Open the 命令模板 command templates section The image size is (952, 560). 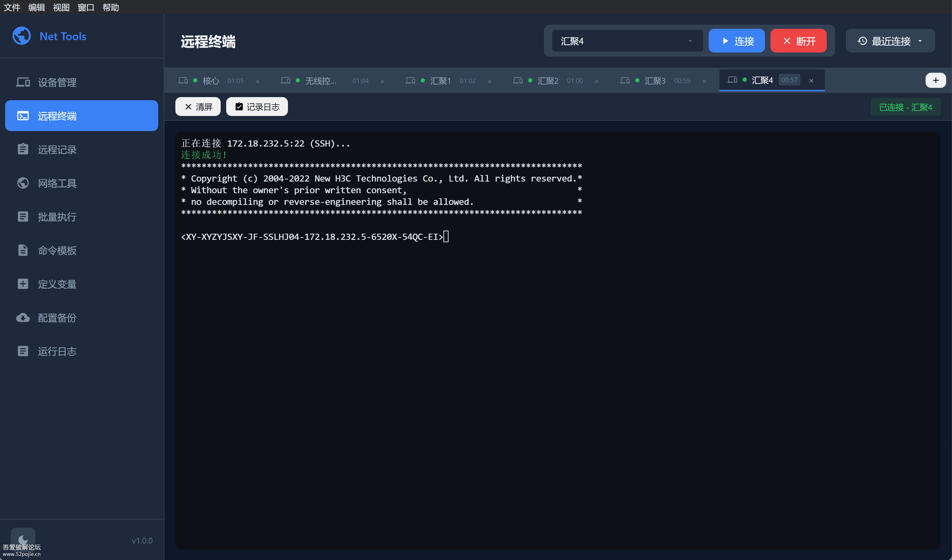(x=57, y=250)
